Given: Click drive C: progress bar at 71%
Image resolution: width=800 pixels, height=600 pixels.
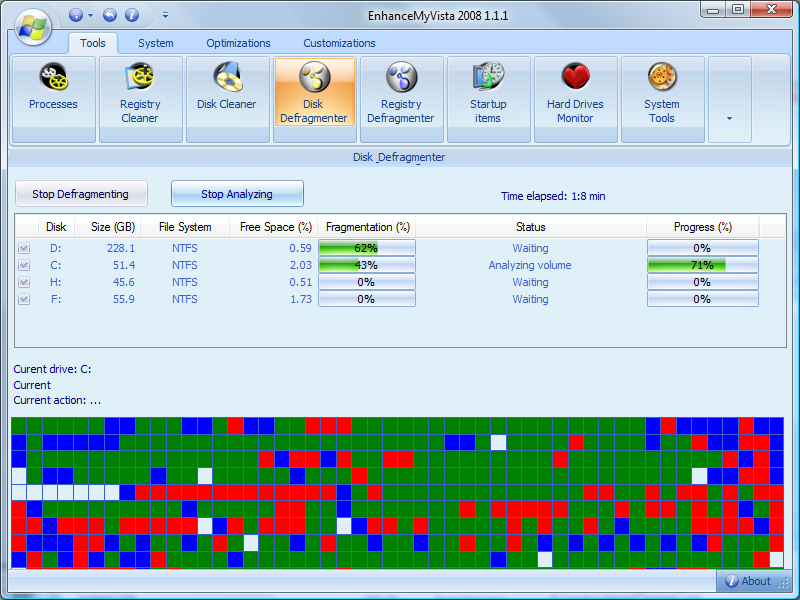Looking at the screenshot, I should (702, 265).
